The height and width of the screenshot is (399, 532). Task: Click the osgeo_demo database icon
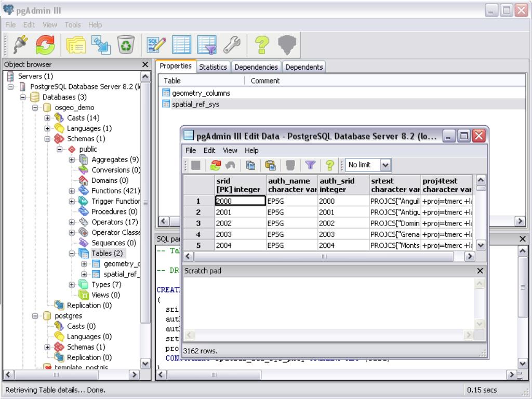[47, 108]
